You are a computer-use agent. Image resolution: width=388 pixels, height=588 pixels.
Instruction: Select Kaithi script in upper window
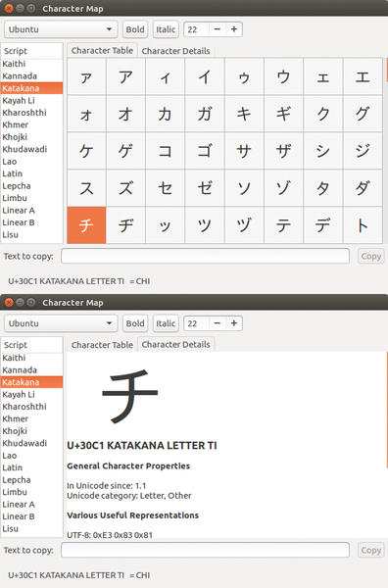pos(31,64)
